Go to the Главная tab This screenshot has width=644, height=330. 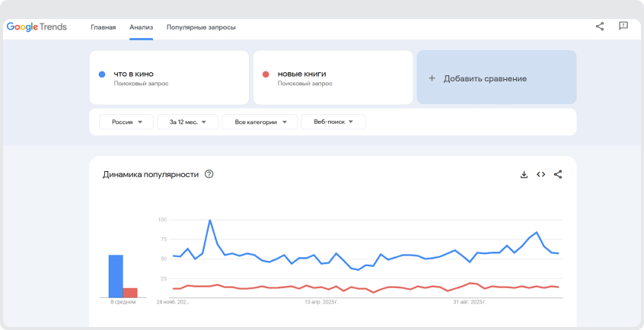point(104,27)
